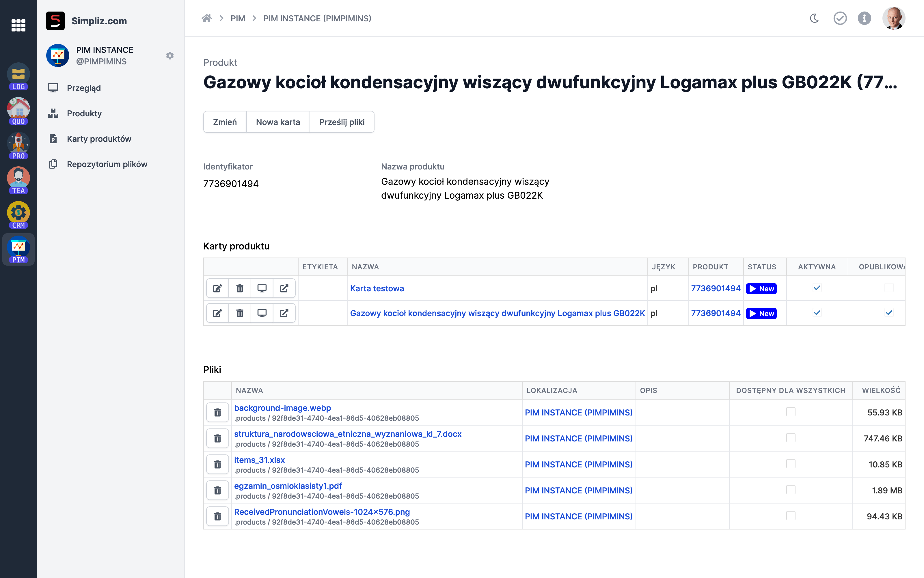Open the info icon in header
Image resolution: width=924 pixels, height=578 pixels.
(864, 18)
